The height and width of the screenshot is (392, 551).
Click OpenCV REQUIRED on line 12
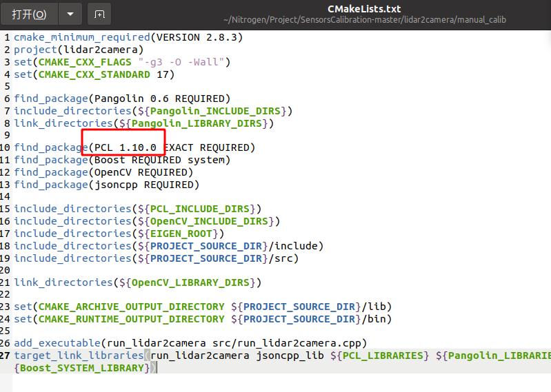(141, 172)
